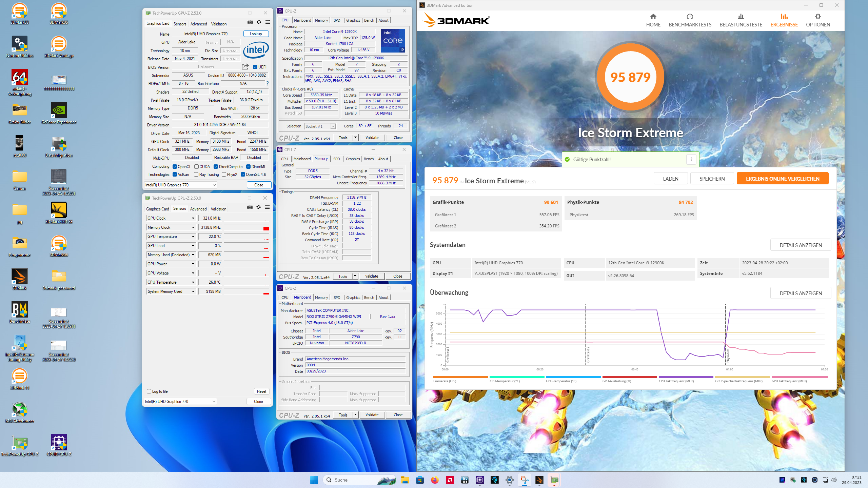Screen dimensions: 868x488
Task: Toggle Vulkan checkbox in GPU-Z
Action: [175, 175]
